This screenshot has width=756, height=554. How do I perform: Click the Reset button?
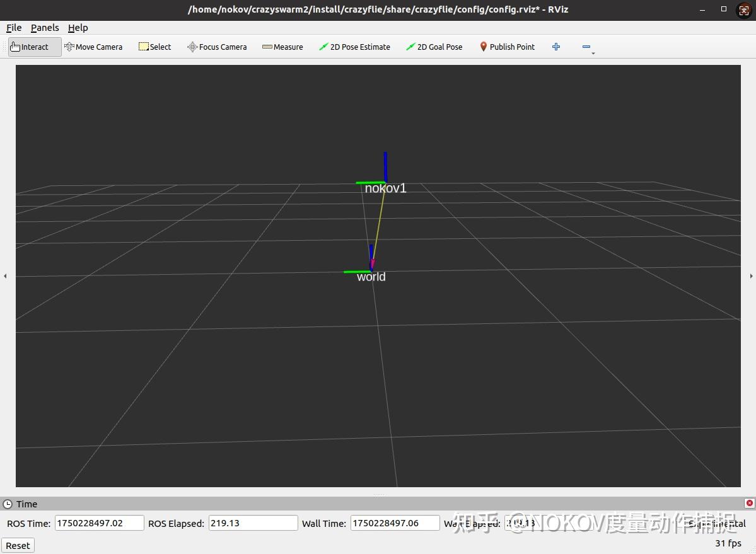[18, 545]
